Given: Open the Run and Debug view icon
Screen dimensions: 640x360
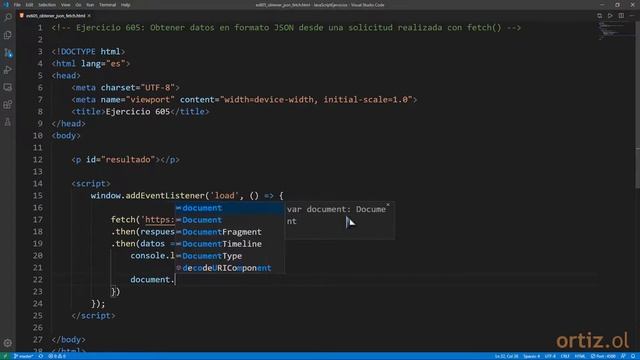Looking at the screenshot, I should [8, 70].
